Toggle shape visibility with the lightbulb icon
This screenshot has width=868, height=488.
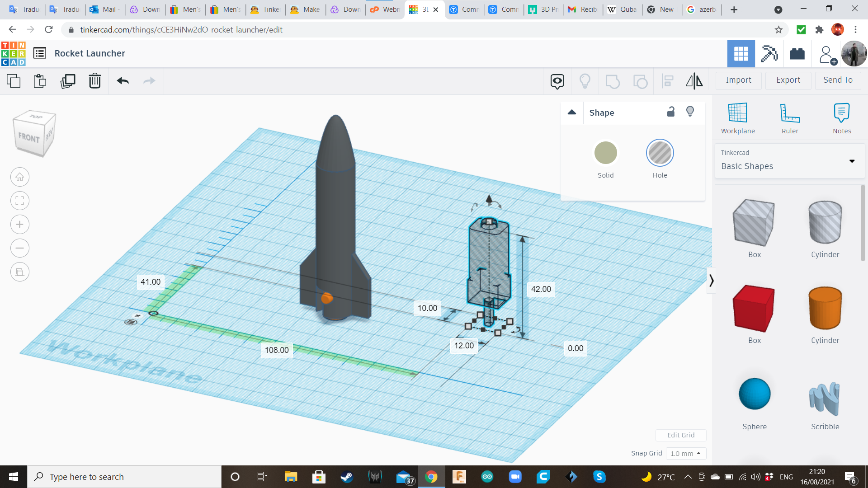(690, 112)
